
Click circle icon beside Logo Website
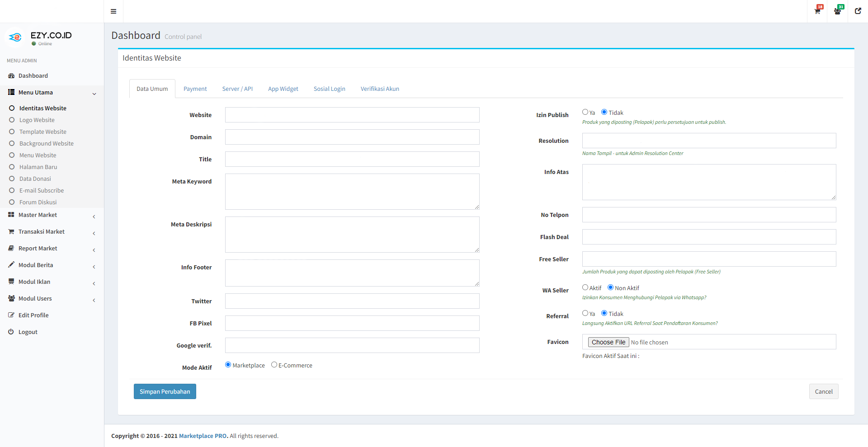point(12,120)
